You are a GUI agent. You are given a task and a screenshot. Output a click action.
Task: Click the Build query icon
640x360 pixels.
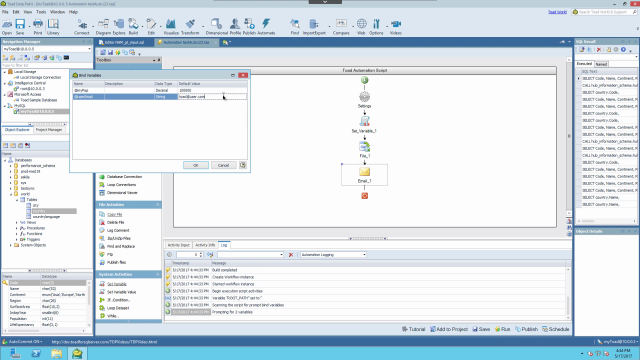pos(133,27)
